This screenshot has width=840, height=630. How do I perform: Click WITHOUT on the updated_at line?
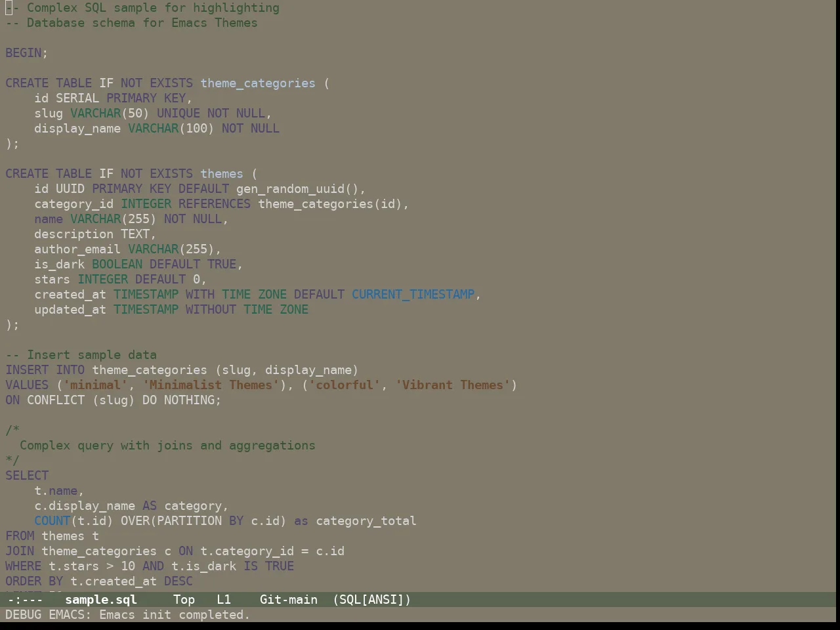click(x=211, y=310)
